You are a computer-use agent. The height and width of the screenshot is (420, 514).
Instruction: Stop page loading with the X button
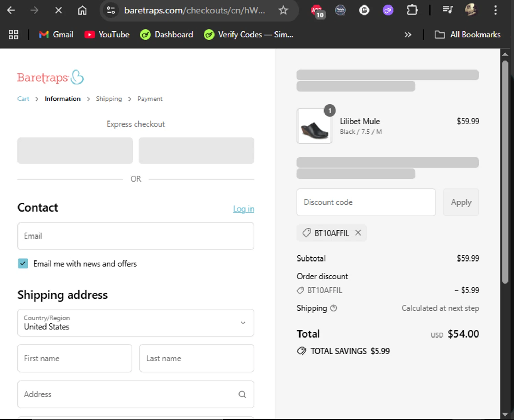click(x=58, y=10)
